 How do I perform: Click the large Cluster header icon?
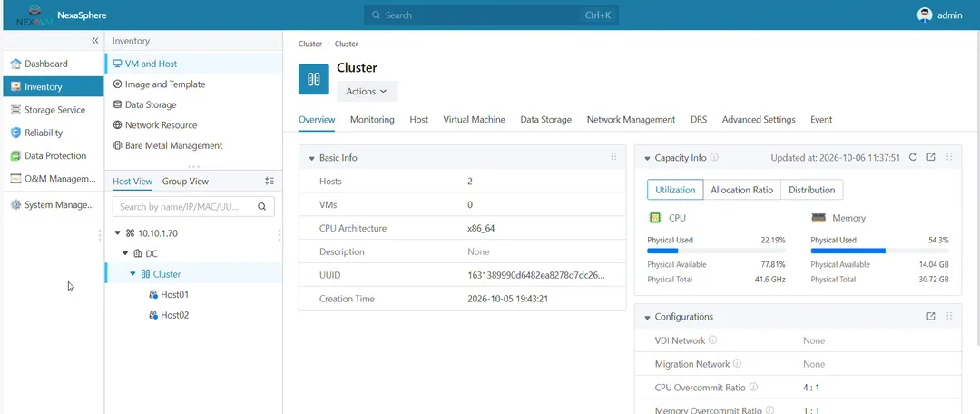314,79
